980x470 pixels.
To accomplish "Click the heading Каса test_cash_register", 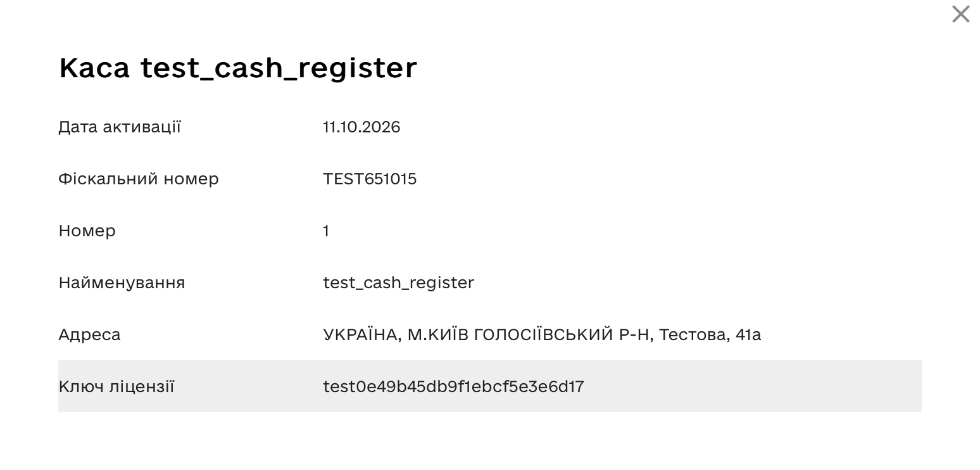I will (x=238, y=68).
